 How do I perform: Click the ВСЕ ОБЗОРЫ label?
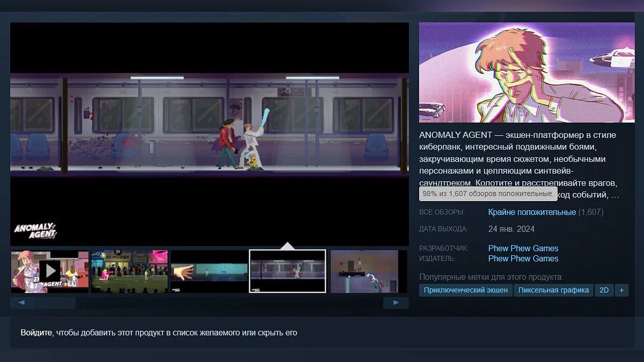pos(442,212)
